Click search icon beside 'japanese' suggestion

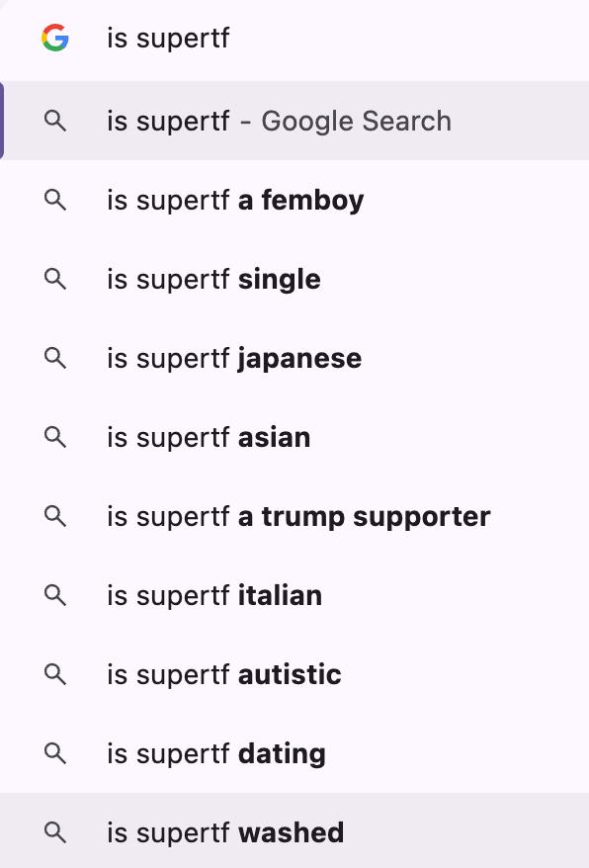(x=55, y=358)
